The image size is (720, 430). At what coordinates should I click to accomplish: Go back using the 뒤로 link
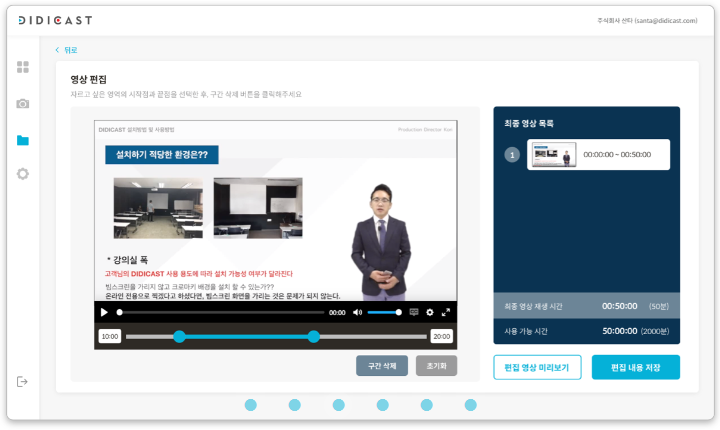click(66, 50)
